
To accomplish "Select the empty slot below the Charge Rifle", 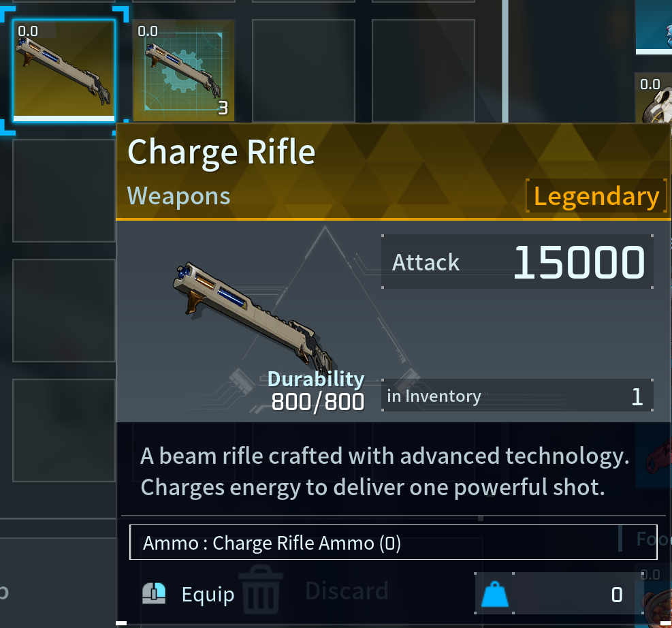I will pos(64,190).
